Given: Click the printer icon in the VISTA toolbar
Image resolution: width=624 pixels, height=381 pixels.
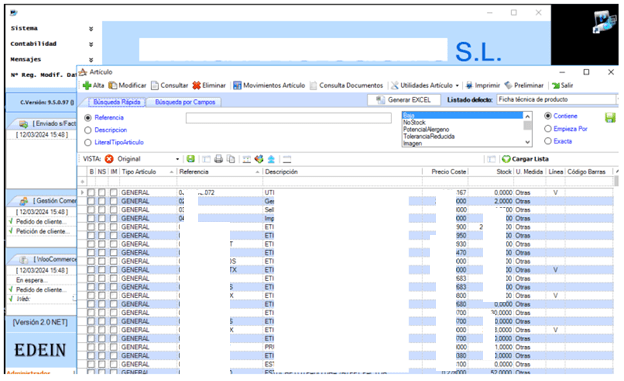Looking at the screenshot, I should [218, 159].
